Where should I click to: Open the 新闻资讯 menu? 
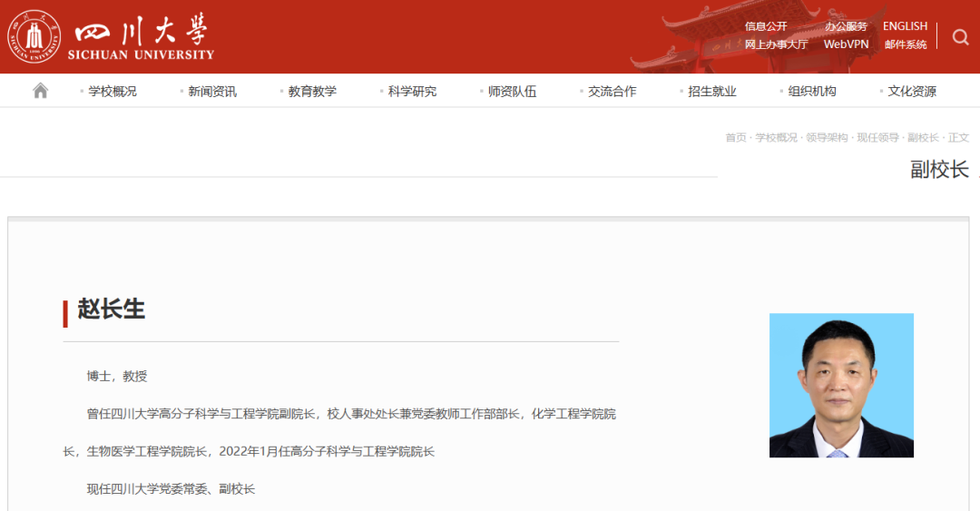coord(212,92)
